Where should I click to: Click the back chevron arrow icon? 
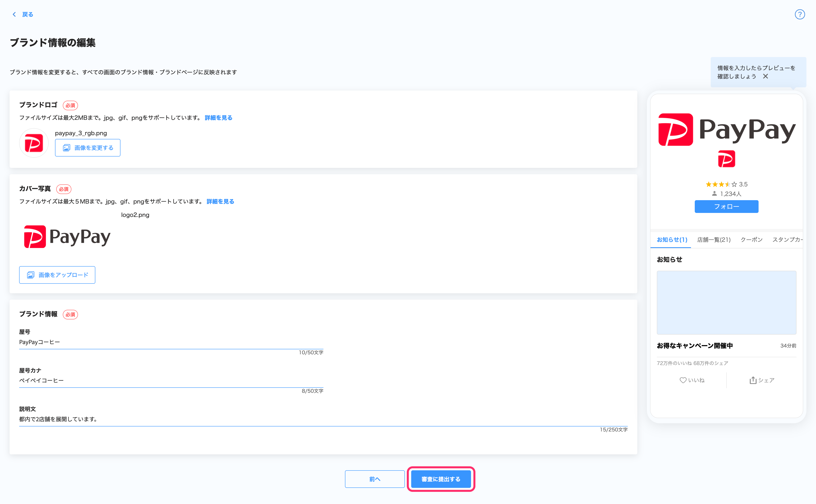click(14, 14)
